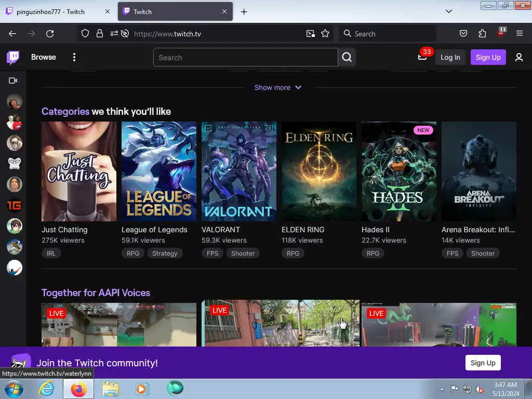Select the active Twitch browser tab
This screenshot has width=532, height=399.
tap(170, 12)
